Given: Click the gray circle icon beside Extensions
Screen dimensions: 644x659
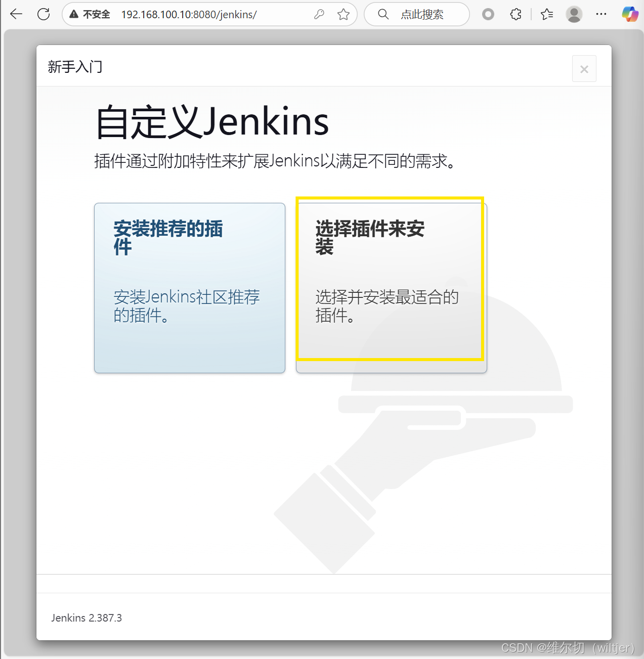Looking at the screenshot, I should (x=488, y=14).
